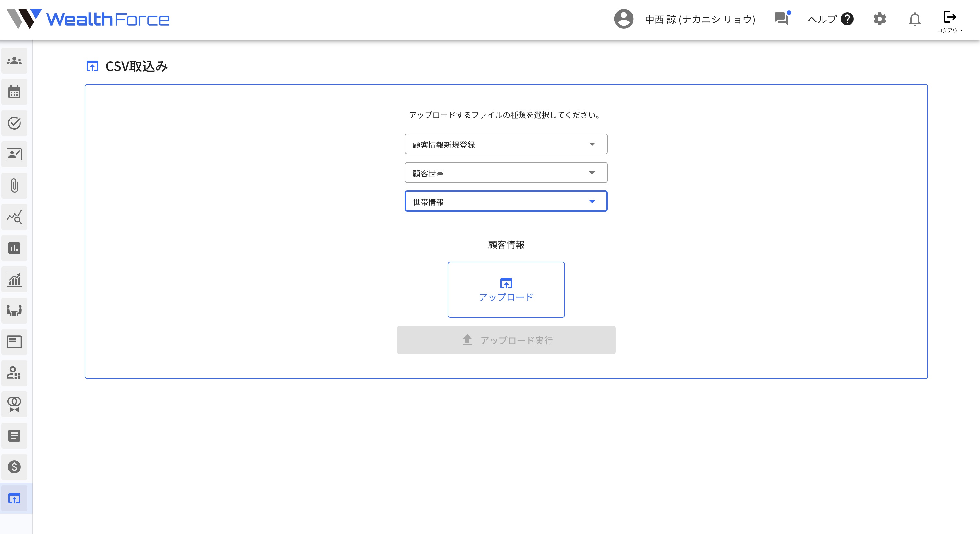
Task: Expand the 顧客世帯 dropdown
Action: pos(506,173)
